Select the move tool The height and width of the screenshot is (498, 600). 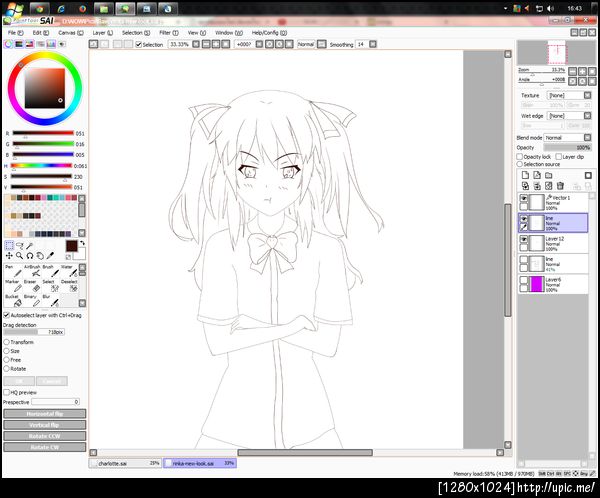(x=9, y=256)
